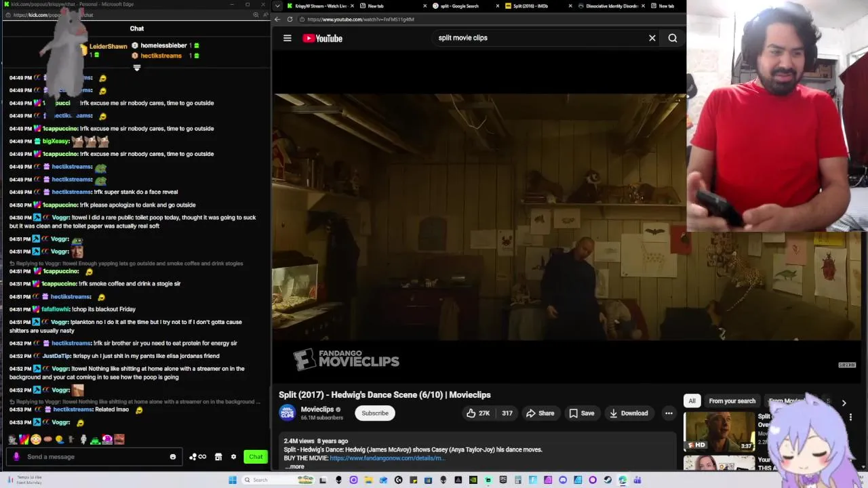This screenshot has width=868, height=488.
Task: Open chat settings gear
Action: click(x=233, y=457)
